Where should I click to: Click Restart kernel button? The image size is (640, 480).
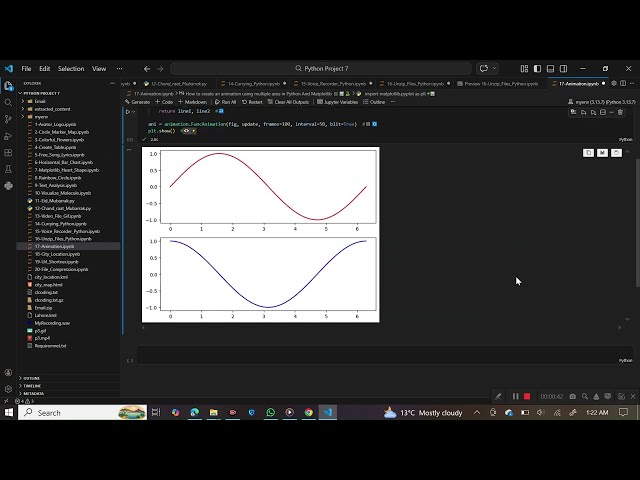coord(252,102)
